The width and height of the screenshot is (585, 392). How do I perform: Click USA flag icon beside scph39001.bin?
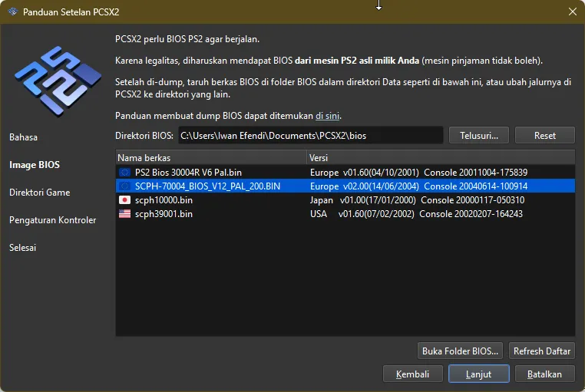[x=124, y=214]
